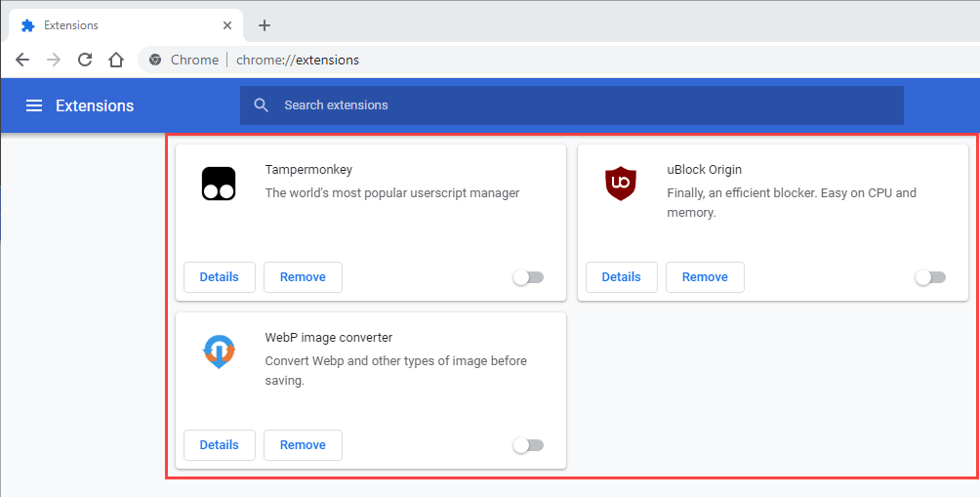Reload the extensions page
The height and width of the screenshot is (497, 980).
pos(85,60)
